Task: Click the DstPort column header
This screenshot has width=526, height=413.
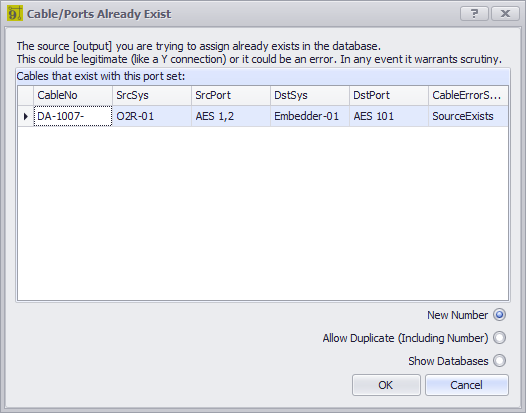Action: click(x=389, y=95)
